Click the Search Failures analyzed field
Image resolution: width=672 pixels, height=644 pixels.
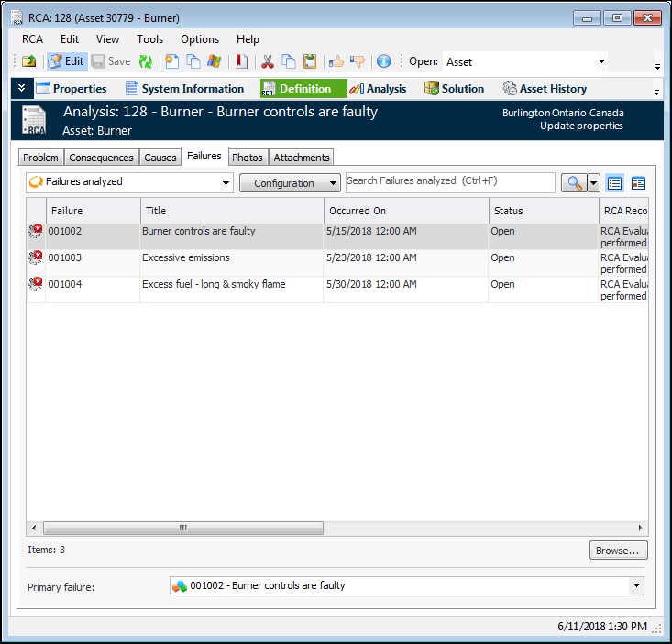coord(449,182)
